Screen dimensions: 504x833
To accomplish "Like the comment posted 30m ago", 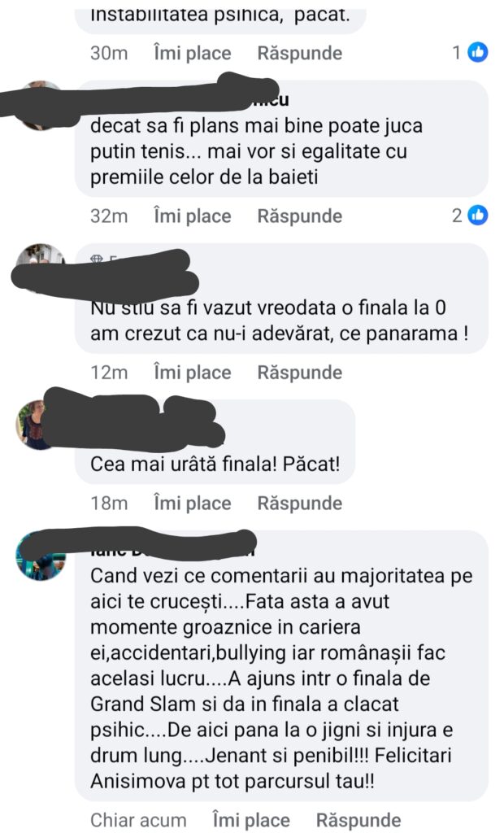I will tap(193, 53).
